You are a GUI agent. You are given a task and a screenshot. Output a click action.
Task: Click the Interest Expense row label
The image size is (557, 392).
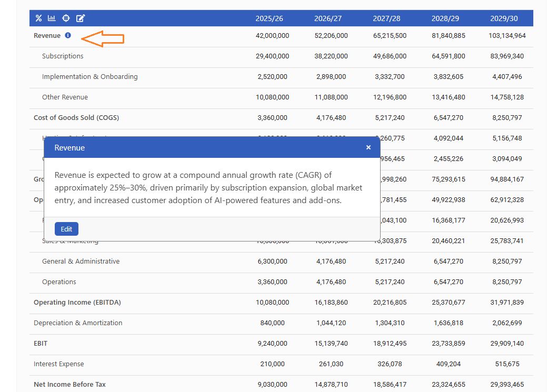tap(58, 364)
